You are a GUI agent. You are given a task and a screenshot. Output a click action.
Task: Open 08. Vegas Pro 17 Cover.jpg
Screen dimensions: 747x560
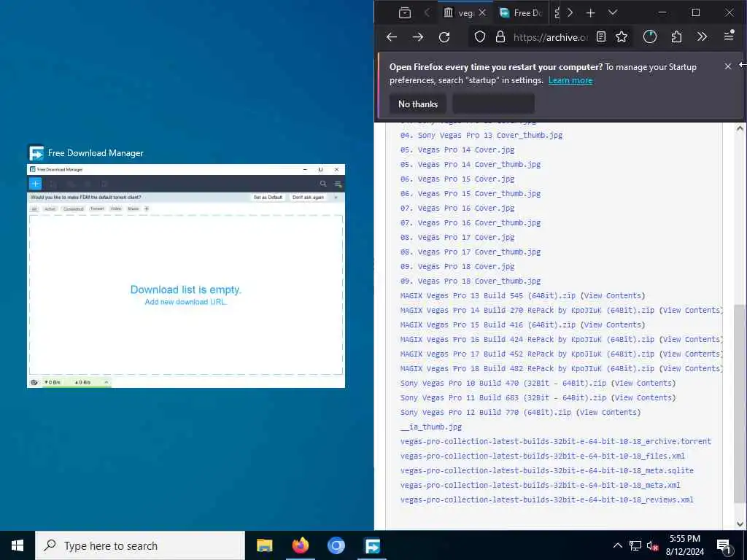tap(457, 238)
